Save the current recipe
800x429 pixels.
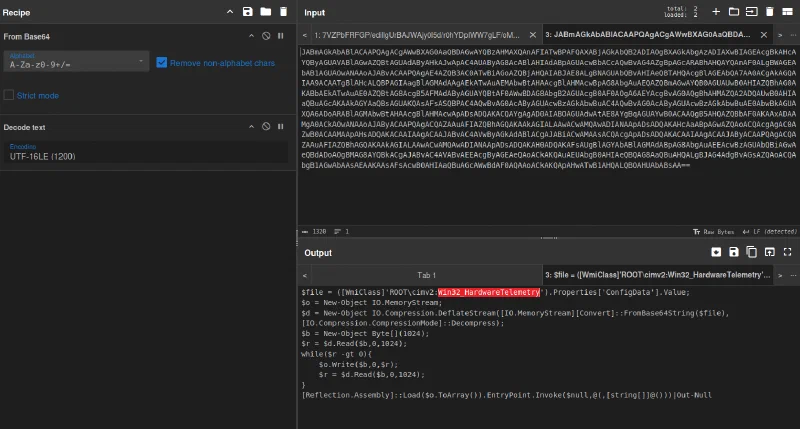[247, 12]
